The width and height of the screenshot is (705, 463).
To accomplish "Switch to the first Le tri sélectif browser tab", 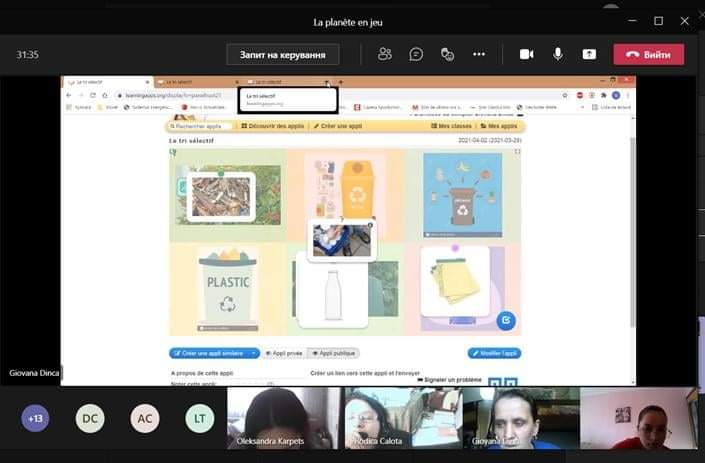I will click(x=108, y=82).
